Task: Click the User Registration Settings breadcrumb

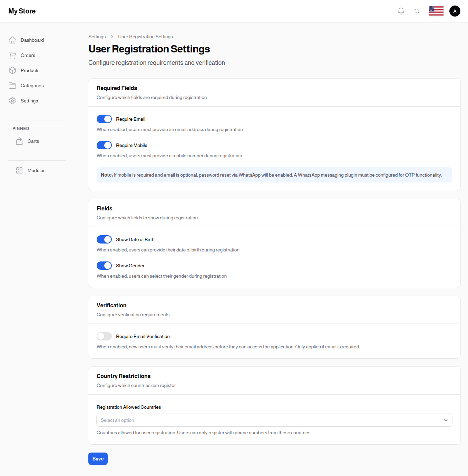Action: pyautogui.click(x=145, y=37)
